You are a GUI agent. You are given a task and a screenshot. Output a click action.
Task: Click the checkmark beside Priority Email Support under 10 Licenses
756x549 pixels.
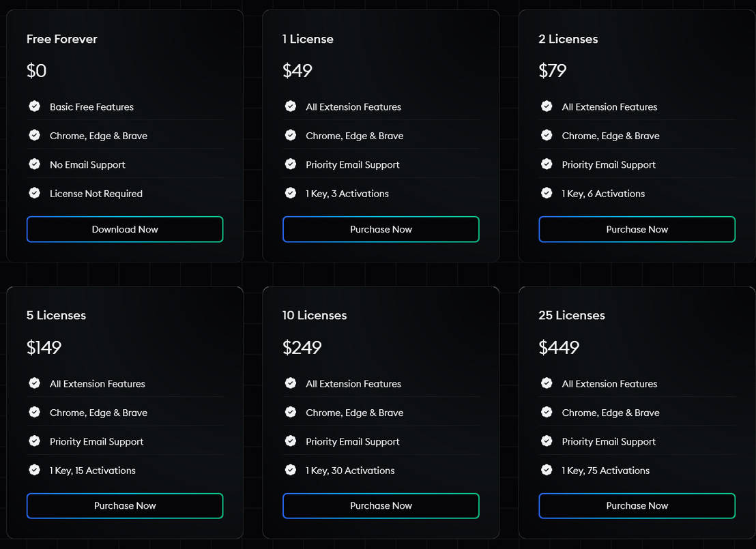click(290, 441)
